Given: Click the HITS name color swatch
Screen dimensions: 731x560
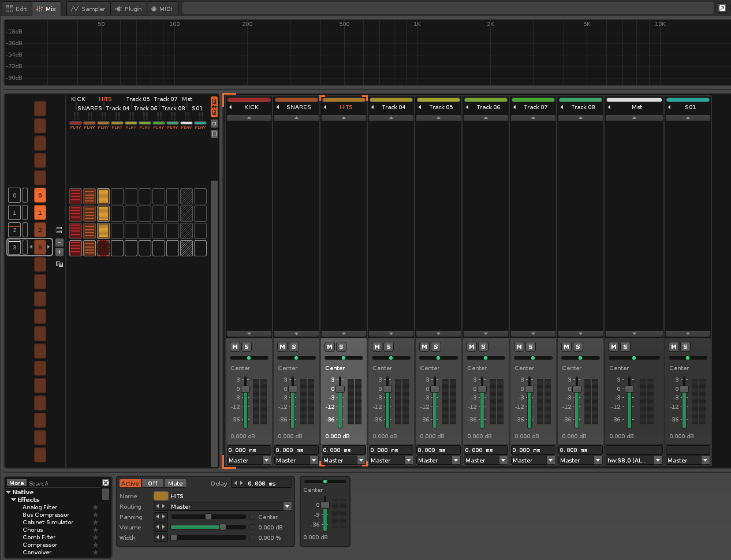Looking at the screenshot, I should point(161,496).
